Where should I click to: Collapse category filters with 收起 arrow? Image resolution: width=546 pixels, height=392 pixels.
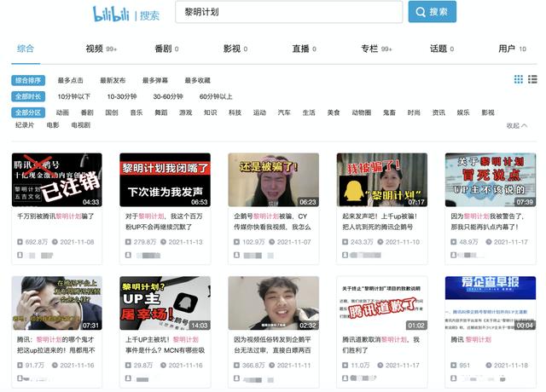[517, 125]
